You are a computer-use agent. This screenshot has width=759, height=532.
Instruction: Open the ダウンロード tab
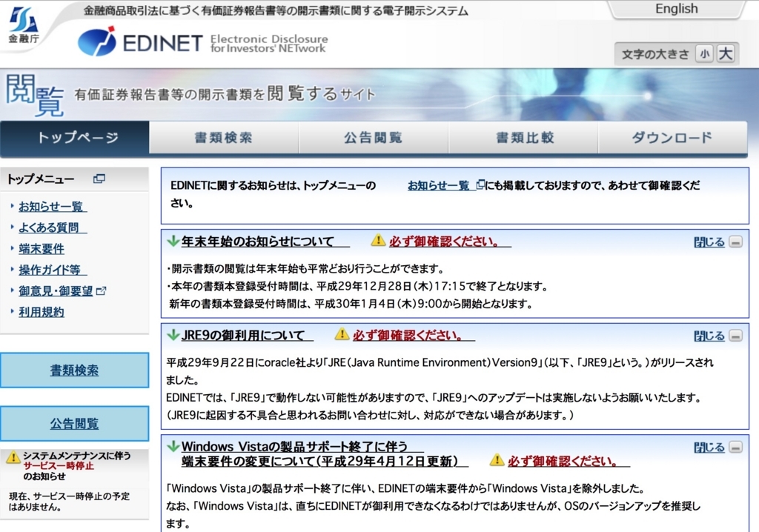672,138
